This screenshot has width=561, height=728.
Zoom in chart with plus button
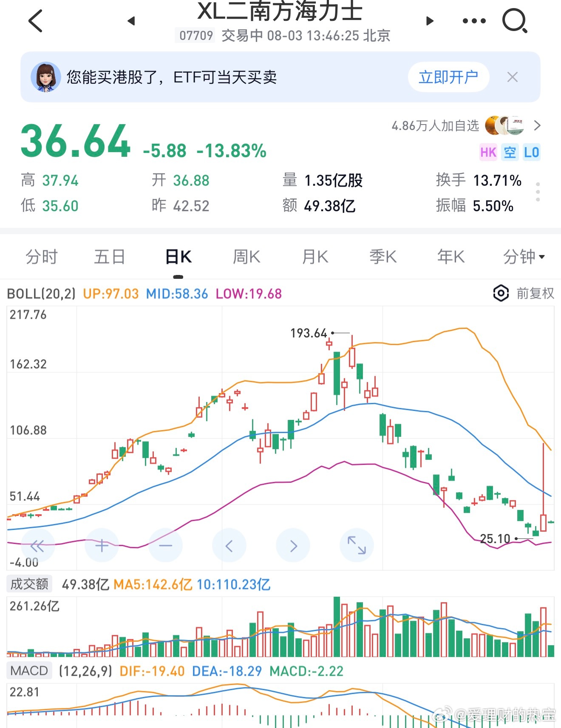[x=102, y=546]
